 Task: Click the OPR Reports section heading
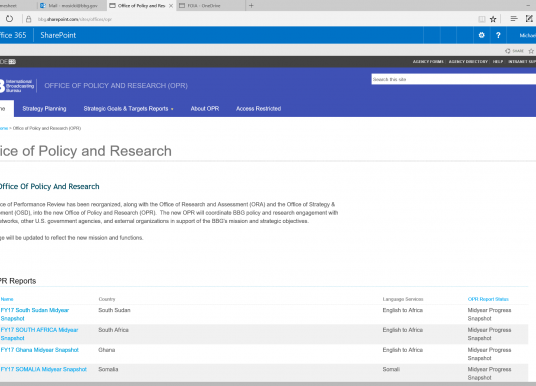point(18,281)
